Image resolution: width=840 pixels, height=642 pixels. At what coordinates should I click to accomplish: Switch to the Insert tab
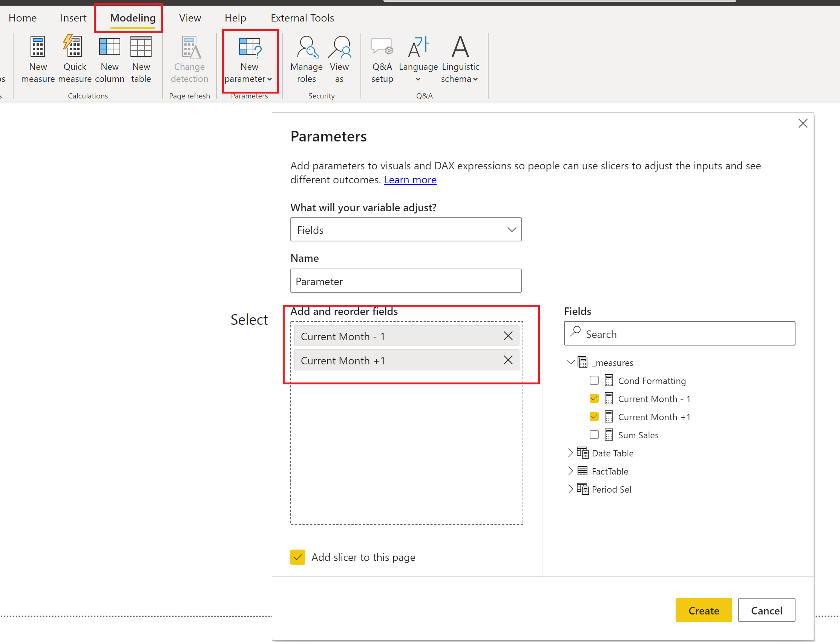(74, 18)
